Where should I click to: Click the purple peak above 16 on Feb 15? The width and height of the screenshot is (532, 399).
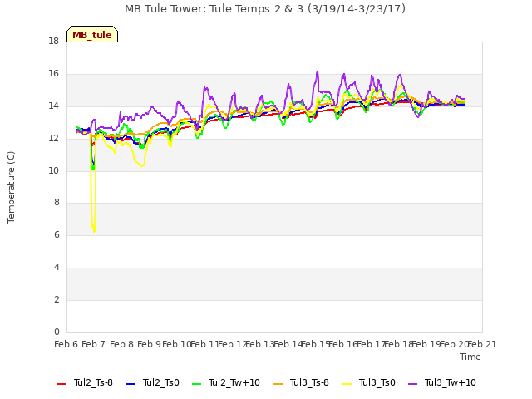click(318, 71)
